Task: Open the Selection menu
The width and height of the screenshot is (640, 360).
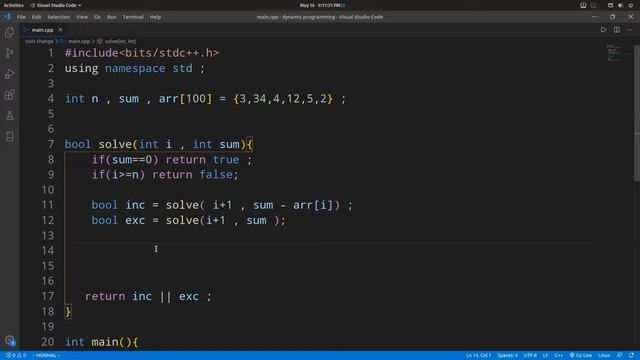Action: pyautogui.click(x=58, y=17)
